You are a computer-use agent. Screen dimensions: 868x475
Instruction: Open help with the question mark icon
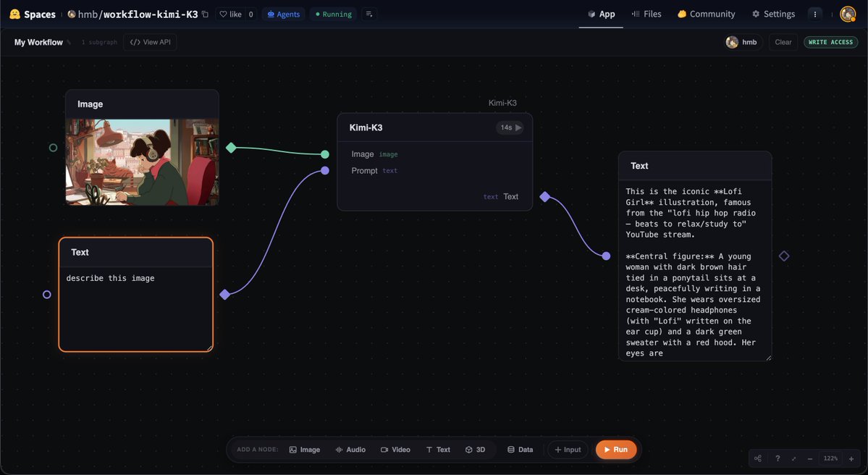pos(778,458)
